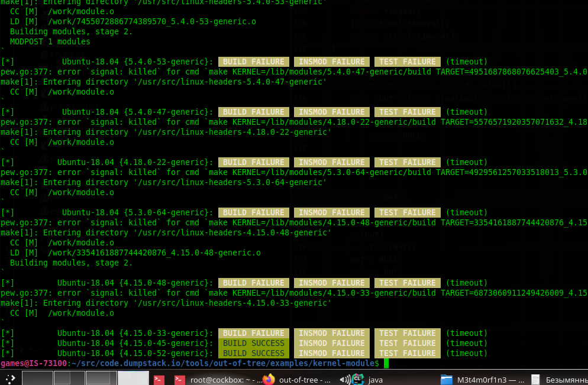Click BUILD FAILURE badge for 5.3.0-64-generic
Viewport: 588px width, 385px height.
click(x=254, y=212)
